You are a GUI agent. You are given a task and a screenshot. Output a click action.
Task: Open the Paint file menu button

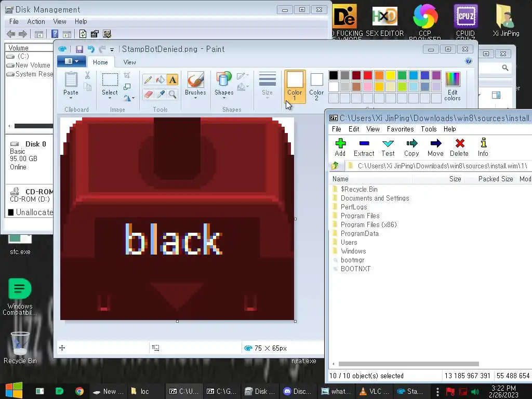[71, 61]
